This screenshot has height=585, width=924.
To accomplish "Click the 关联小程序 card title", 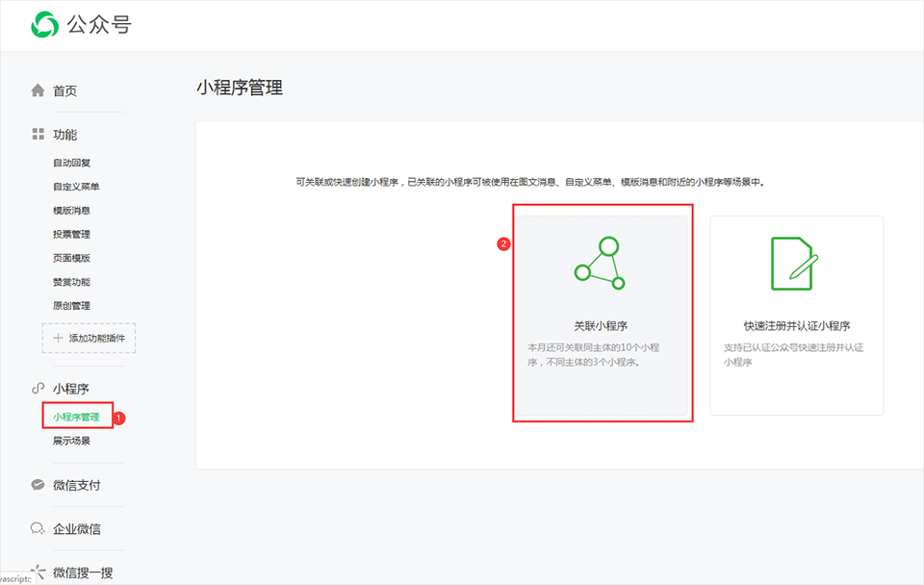I will [601, 326].
